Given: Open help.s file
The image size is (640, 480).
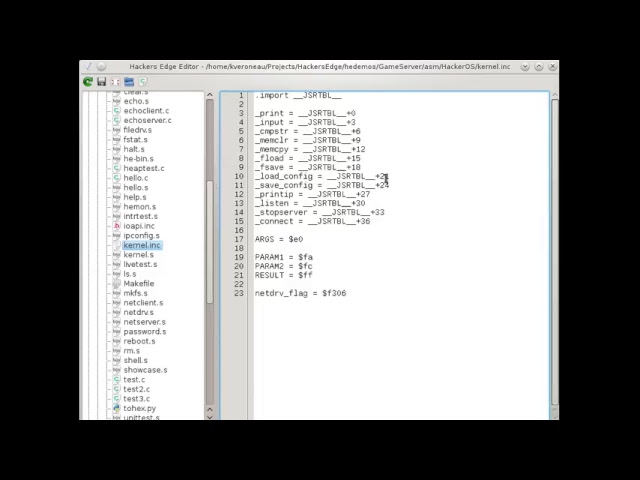Looking at the screenshot, I should tap(135, 197).
